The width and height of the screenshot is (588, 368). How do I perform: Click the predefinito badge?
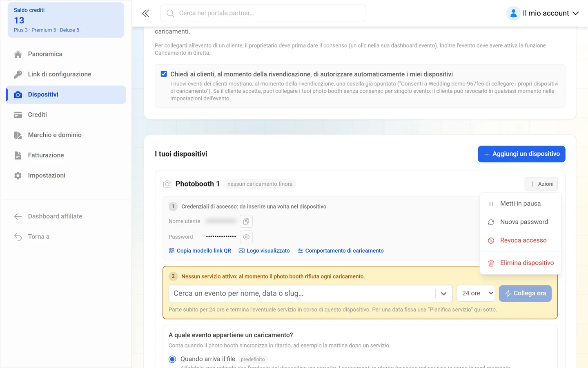(253, 359)
